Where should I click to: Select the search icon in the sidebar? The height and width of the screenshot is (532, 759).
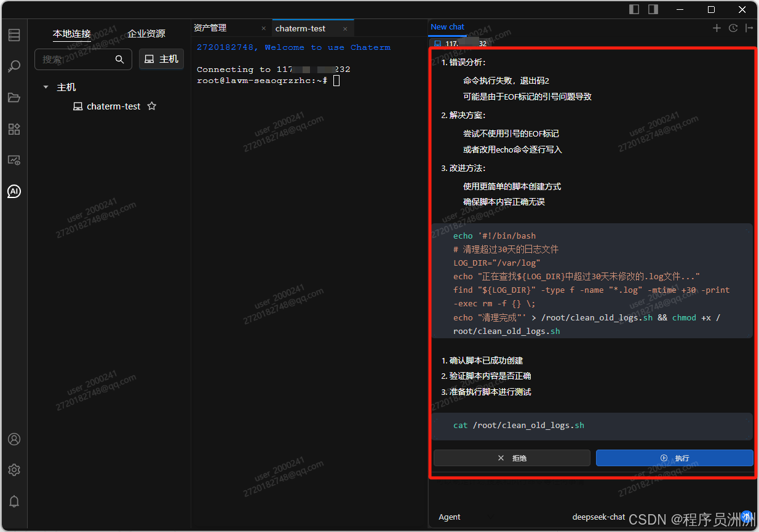tap(14, 66)
